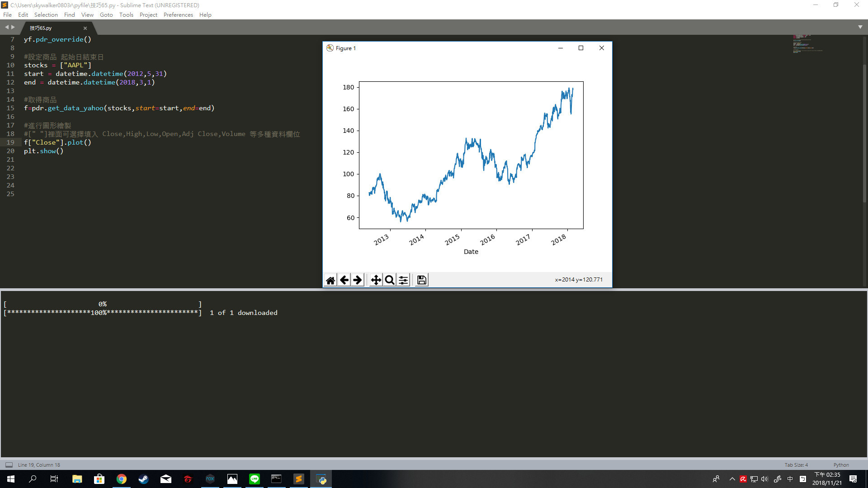The image size is (868, 488).
Task: Click the Tab Size: 4 status indicator
Action: pos(797,465)
